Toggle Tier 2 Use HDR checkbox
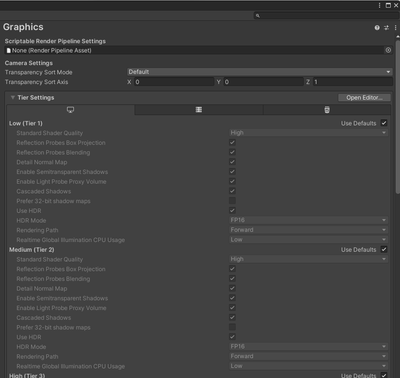 (232, 337)
